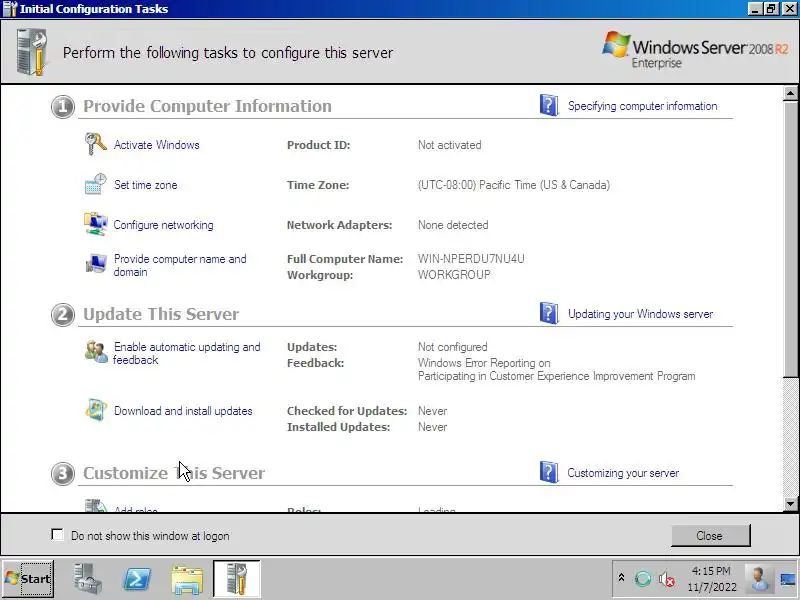Image resolution: width=800 pixels, height=600 pixels.
Task: Click help icon beside Customizing your server
Action: pos(549,472)
